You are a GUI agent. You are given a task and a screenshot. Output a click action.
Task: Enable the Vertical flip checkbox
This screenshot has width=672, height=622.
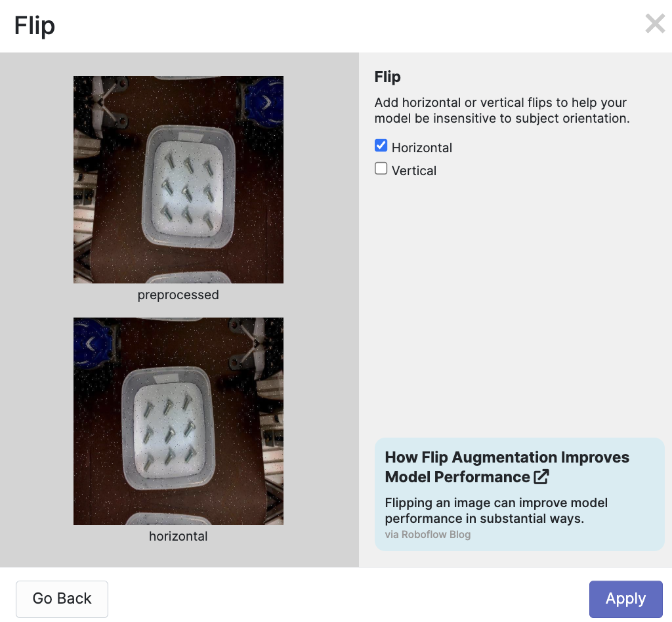[x=381, y=168]
